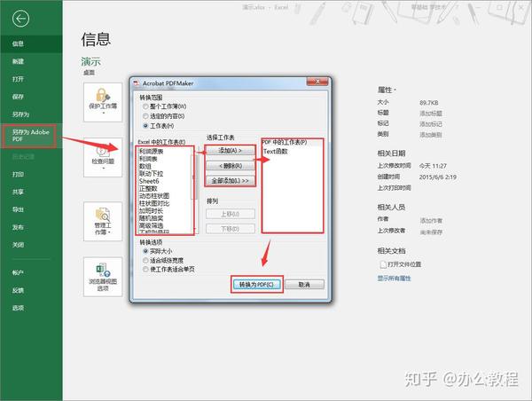Close the Acrobat PDFMaker dialog
The height and width of the screenshot is (401, 532).
pyautogui.click(x=317, y=82)
